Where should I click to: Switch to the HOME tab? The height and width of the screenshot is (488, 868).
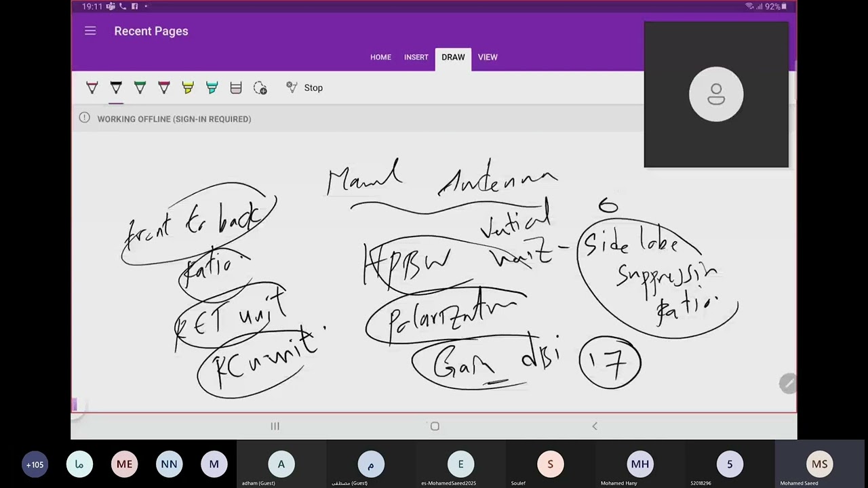pyautogui.click(x=380, y=57)
